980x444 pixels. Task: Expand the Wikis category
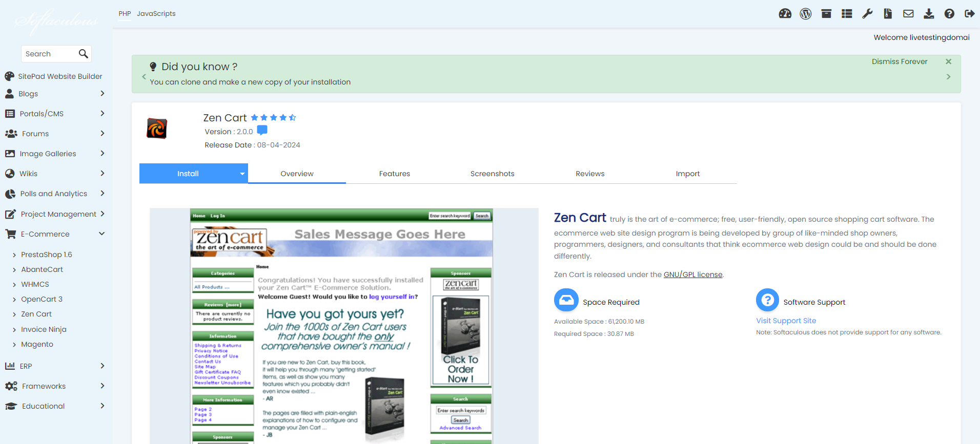click(x=54, y=174)
